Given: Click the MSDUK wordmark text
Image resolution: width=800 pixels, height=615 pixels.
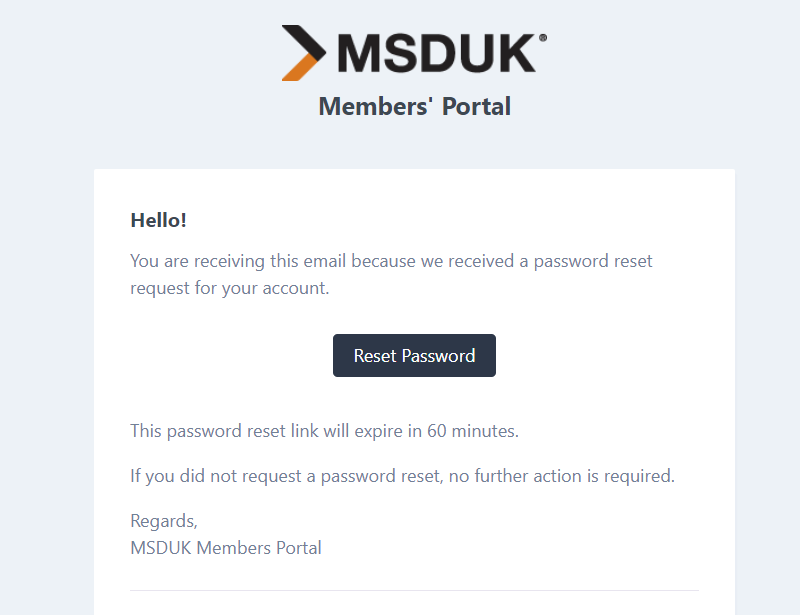Looking at the screenshot, I should (x=437, y=53).
